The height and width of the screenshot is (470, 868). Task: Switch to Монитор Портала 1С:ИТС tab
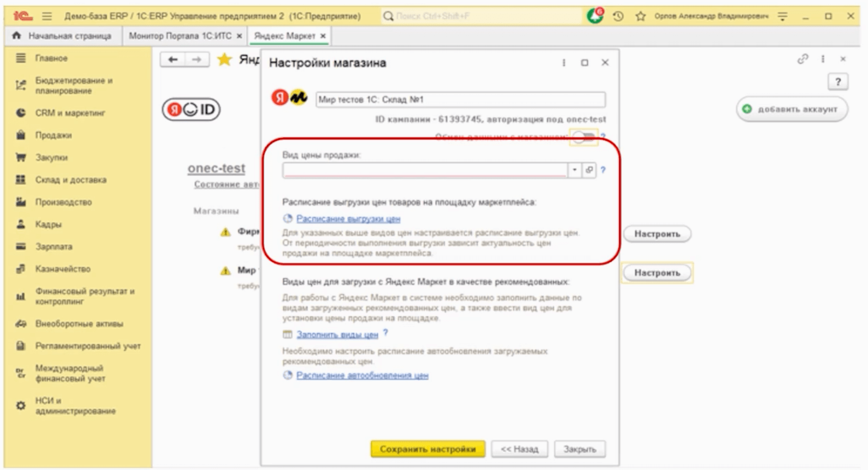click(180, 36)
